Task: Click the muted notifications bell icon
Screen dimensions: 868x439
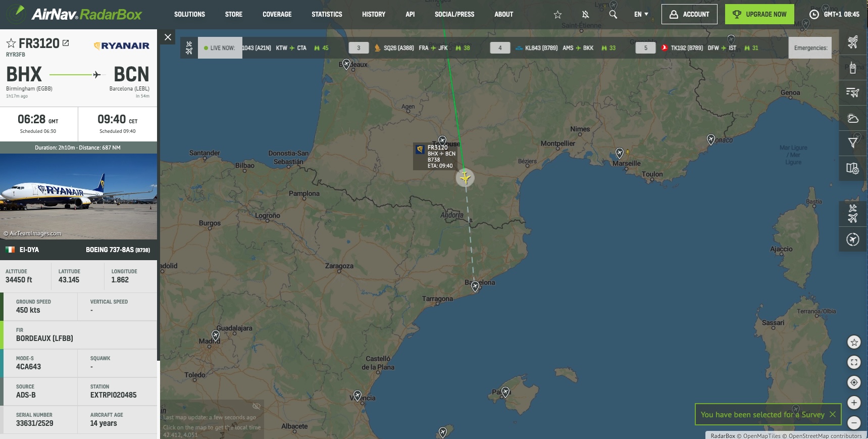Action: tap(585, 15)
